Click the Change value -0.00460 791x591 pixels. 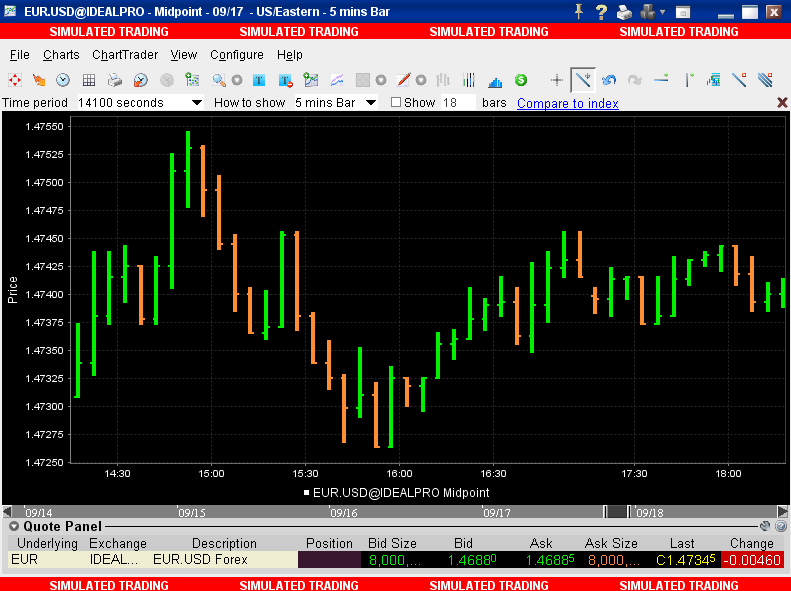point(754,560)
